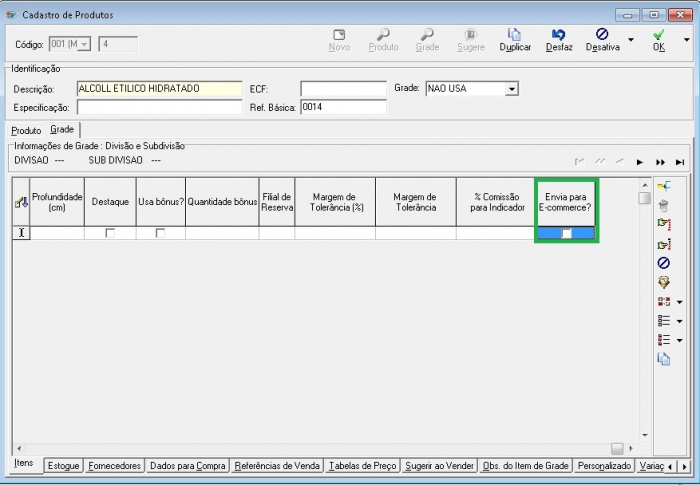700x485 pixels.
Task: Click the blue prohibited circle side icon
Action: (663, 263)
